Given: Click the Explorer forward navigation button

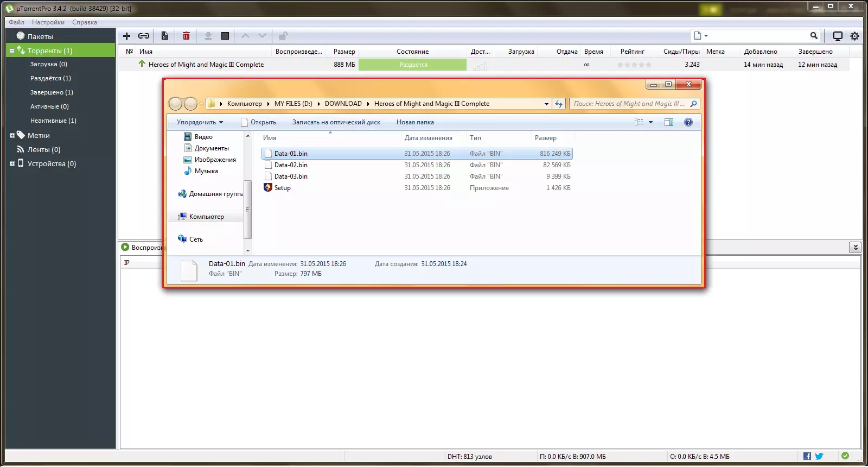Looking at the screenshot, I should (x=190, y=104).
